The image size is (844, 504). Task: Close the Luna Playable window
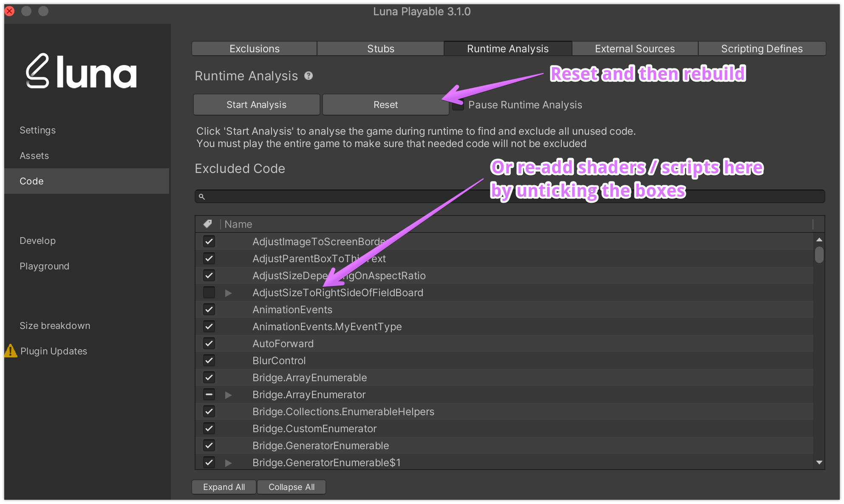click(9, 11)
